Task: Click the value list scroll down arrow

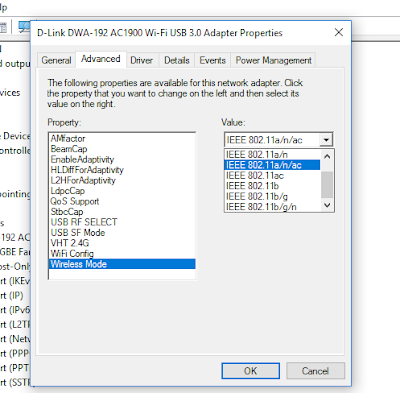Action: click(x=327, y=205)
